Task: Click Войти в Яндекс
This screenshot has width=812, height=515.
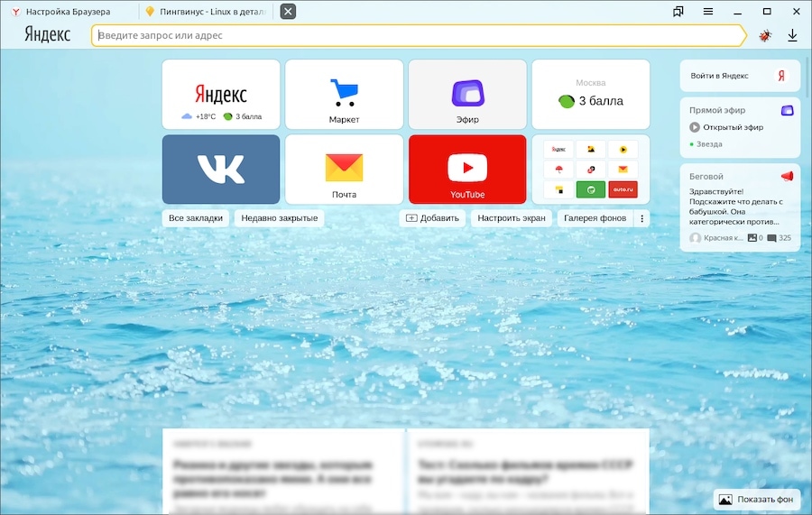Action: 719,76
